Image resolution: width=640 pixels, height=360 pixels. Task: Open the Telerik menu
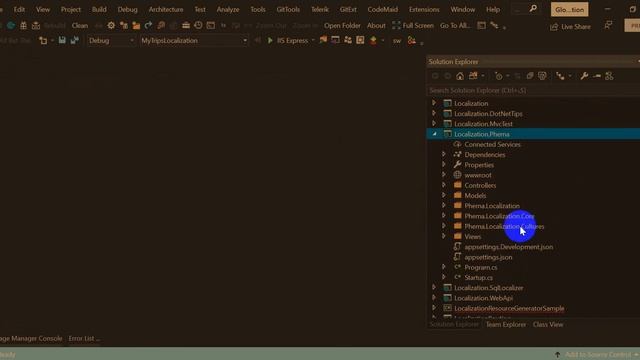[320, 9]
